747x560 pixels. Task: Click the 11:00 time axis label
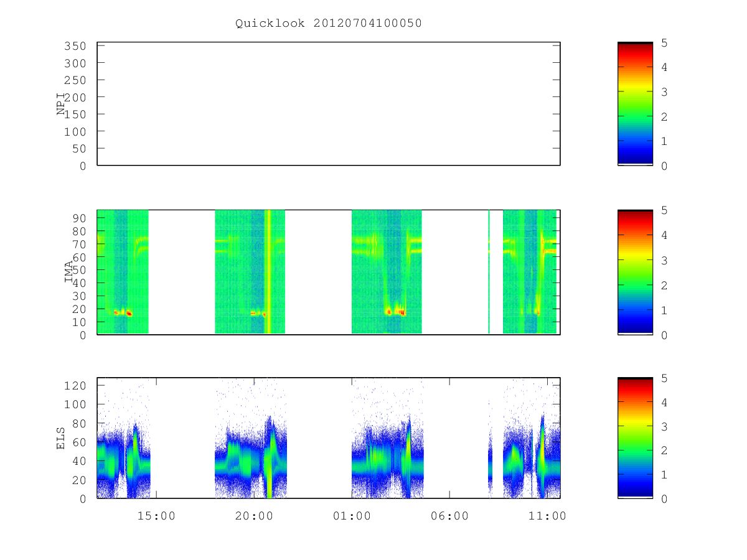[x=547, y=516]
